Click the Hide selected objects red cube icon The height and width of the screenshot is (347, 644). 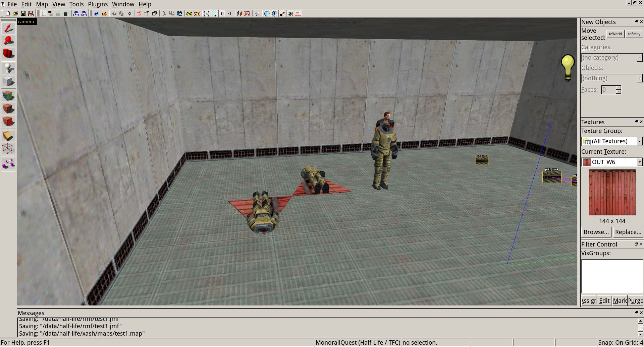[139, 13]
